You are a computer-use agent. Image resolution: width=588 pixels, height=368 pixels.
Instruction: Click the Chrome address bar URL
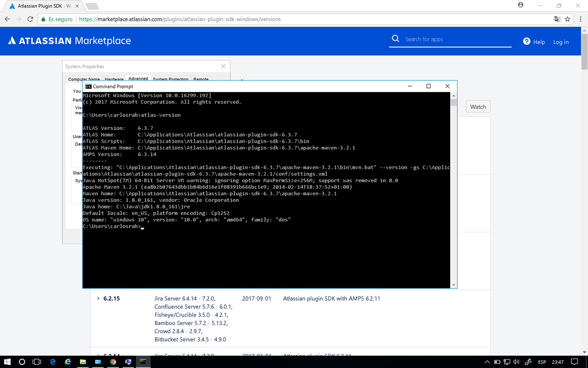click(180, 19)
